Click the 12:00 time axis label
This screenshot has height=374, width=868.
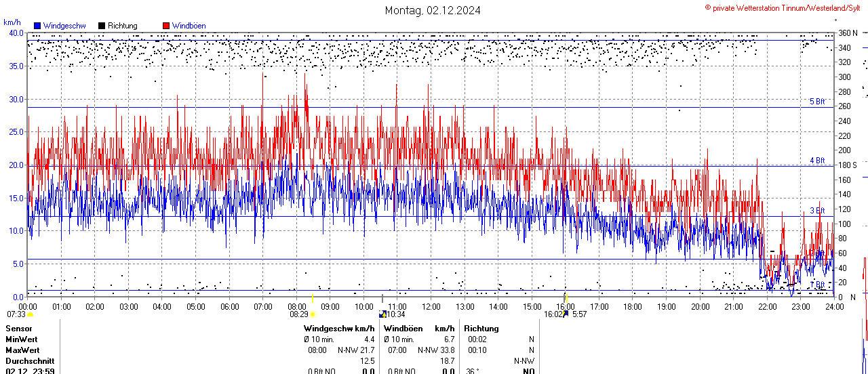(431, 307)
